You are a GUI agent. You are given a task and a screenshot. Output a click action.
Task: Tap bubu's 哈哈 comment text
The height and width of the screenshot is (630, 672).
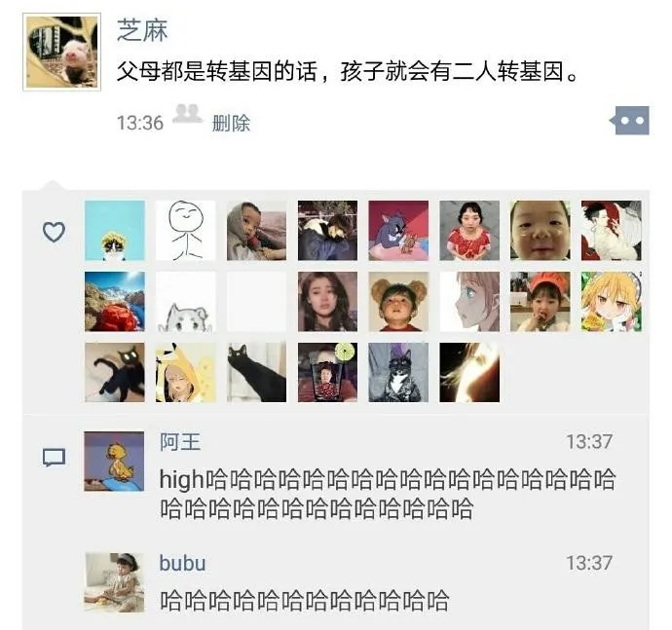(x=304, y=600)
